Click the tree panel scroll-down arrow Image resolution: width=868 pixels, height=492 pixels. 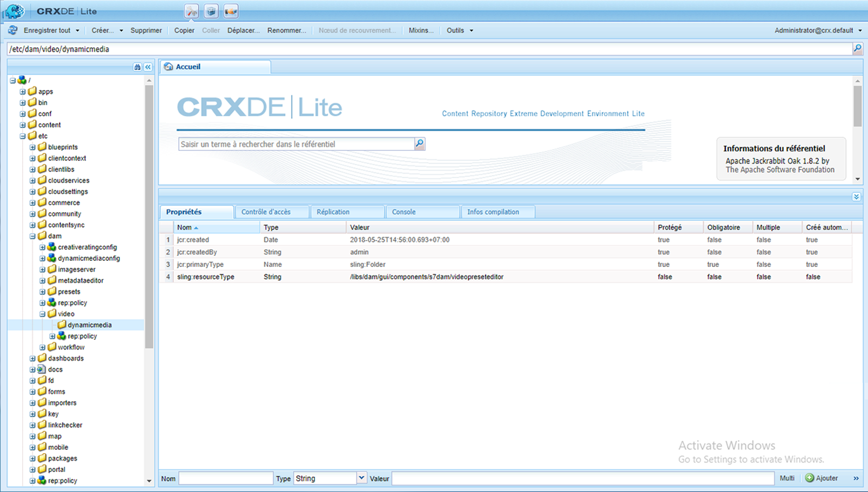coord(149,481)
